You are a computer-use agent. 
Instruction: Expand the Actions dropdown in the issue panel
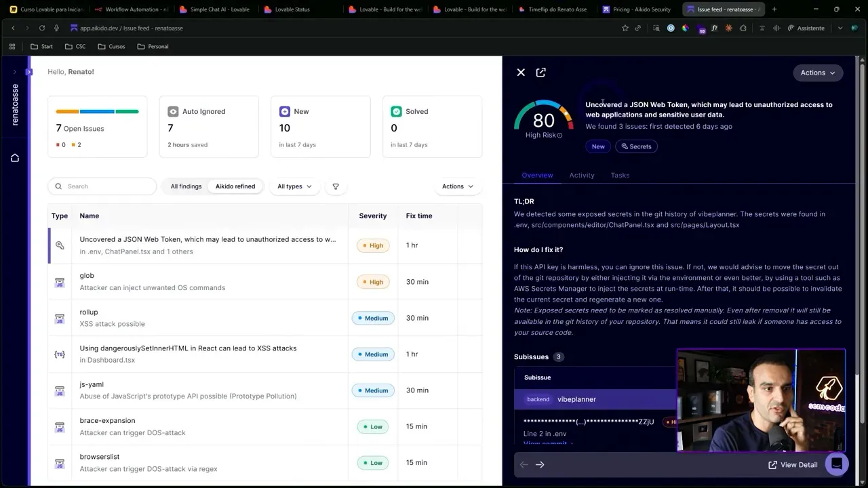(818, 73)
